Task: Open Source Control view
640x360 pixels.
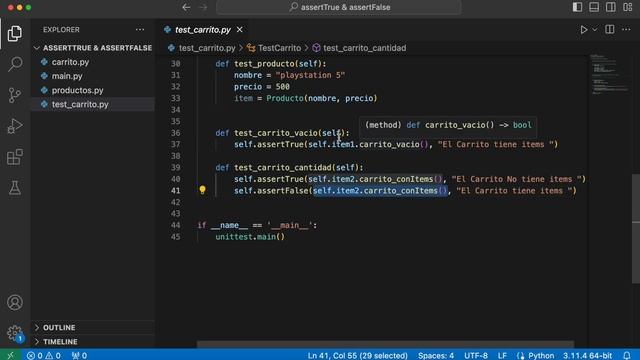Action: 15,95
